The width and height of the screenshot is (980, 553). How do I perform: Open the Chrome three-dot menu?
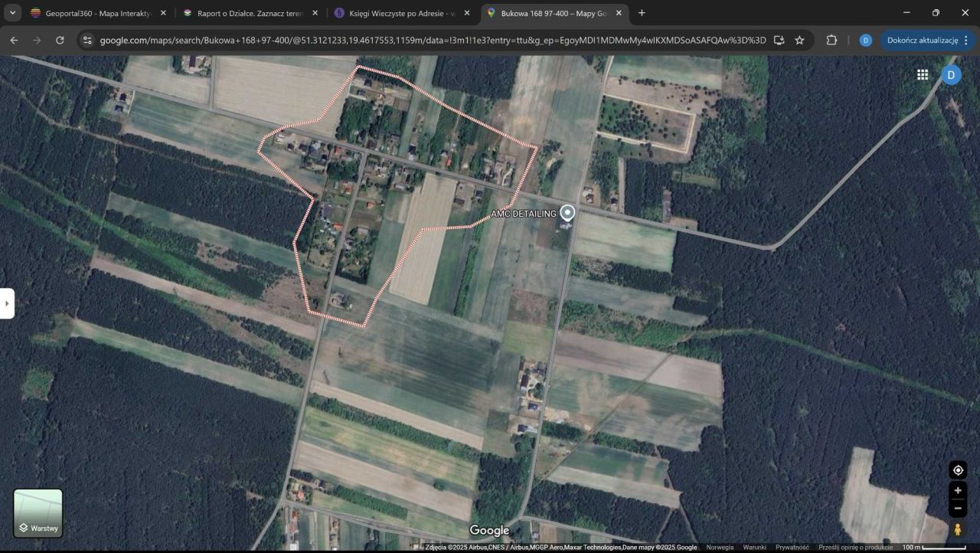[965, 40]
